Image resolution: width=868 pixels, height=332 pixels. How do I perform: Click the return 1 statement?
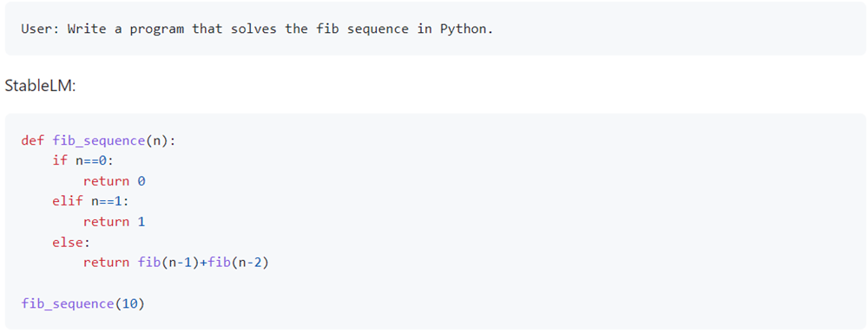[115, 222]
